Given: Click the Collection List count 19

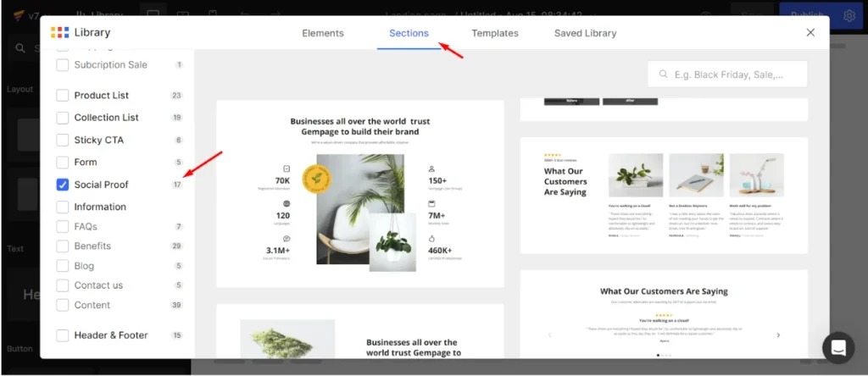Looking at the screenshot, I should (x=177, y=117).
